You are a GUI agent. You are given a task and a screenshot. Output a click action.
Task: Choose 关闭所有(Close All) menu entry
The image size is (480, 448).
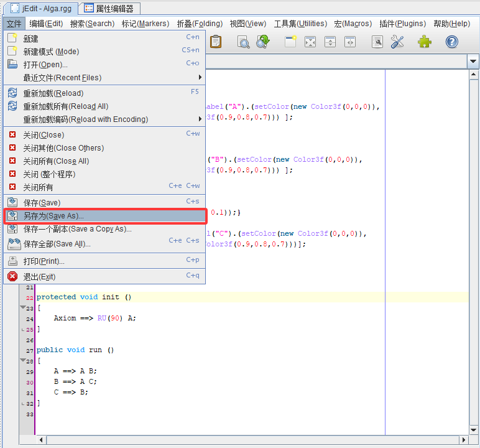point(105,161)
